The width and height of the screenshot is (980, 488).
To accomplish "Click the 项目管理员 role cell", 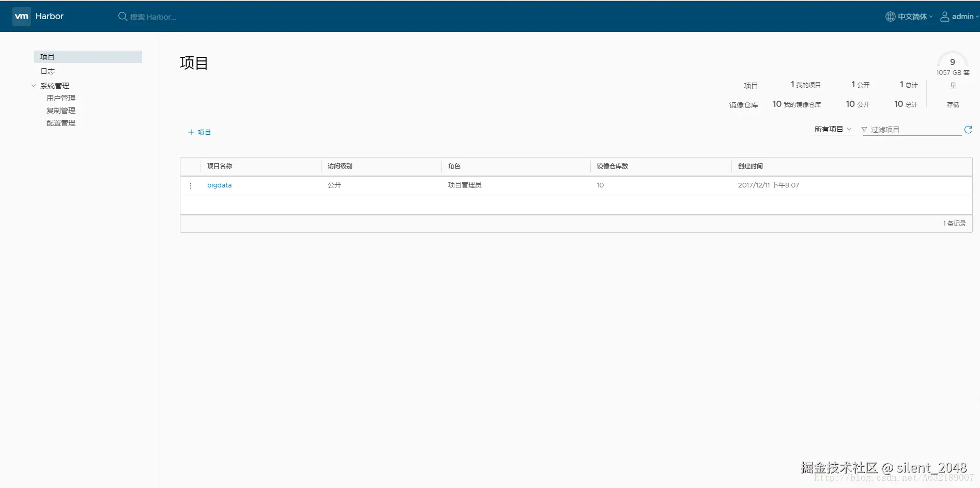I will point(465,185).
